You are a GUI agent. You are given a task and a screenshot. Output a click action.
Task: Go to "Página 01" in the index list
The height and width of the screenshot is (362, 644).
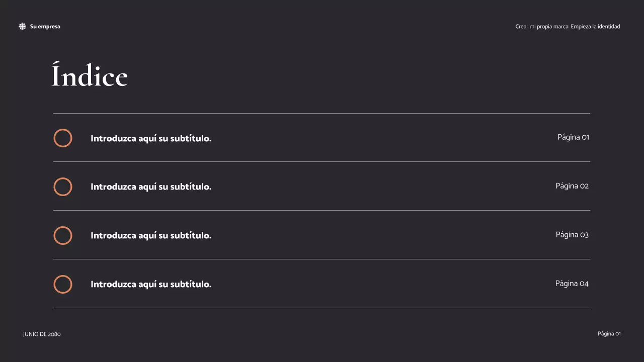click(x=573, y=137)
